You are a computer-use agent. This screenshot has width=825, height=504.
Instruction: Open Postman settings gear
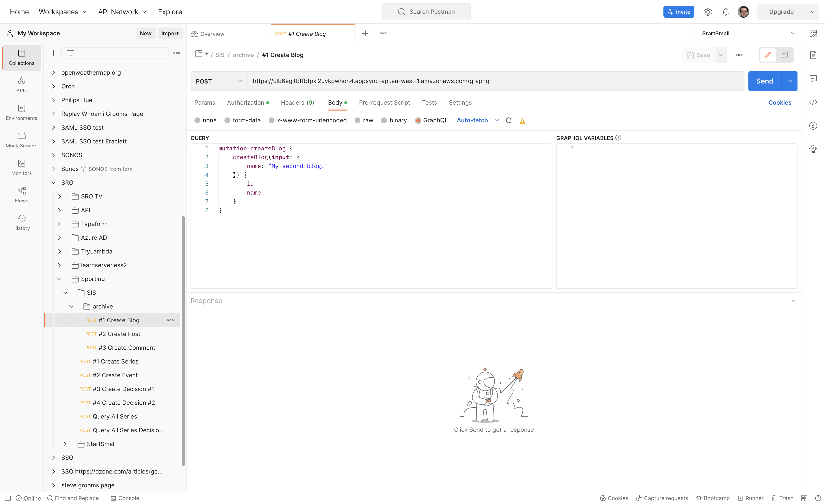tap(708, 11)
